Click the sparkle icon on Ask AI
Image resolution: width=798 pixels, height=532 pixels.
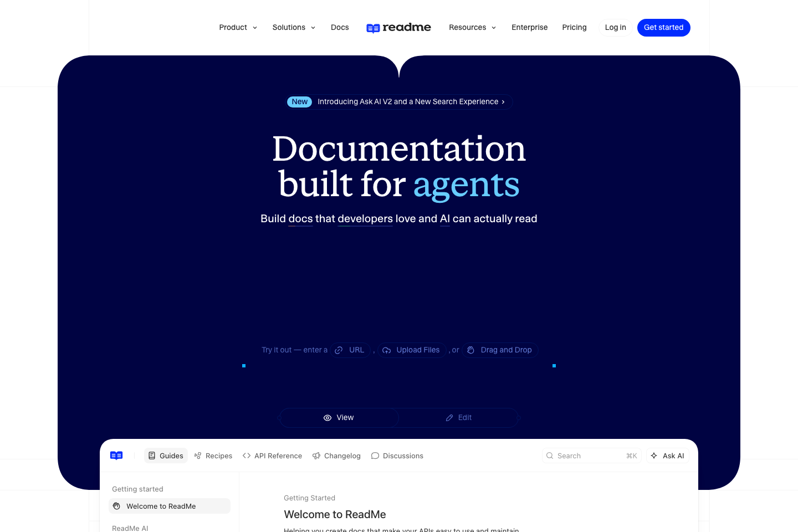tap(654, 456)
